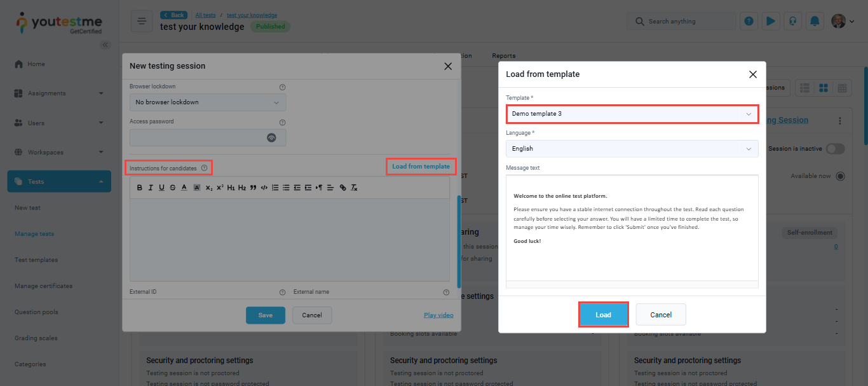The height and width of the screenshot is (386, 868).
Task: Apply Heading 2 style in editor
Action: pyautogui.click(x=242, y=188)
